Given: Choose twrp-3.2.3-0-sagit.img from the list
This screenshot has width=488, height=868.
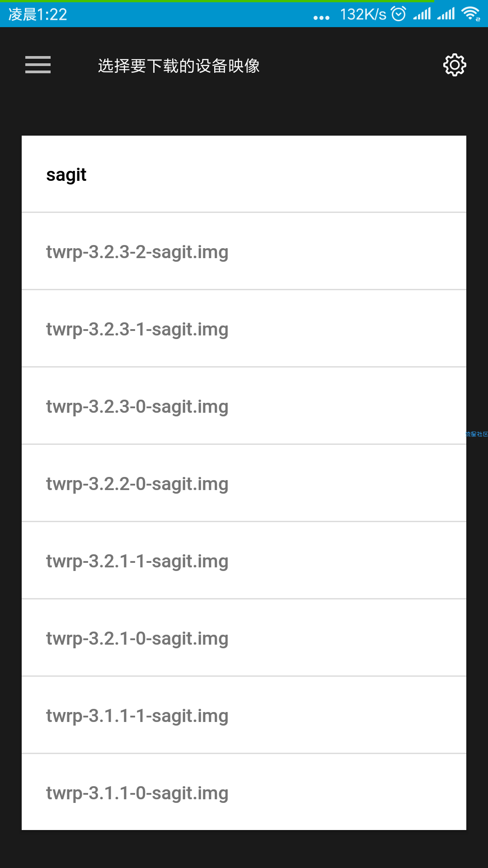Looking at the screenshot, I should click(244, 406).
